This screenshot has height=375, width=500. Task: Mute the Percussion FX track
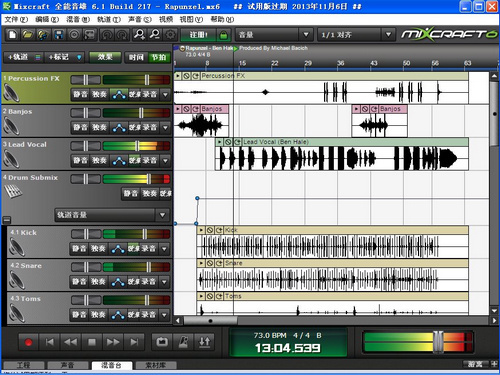pos(80,95)
